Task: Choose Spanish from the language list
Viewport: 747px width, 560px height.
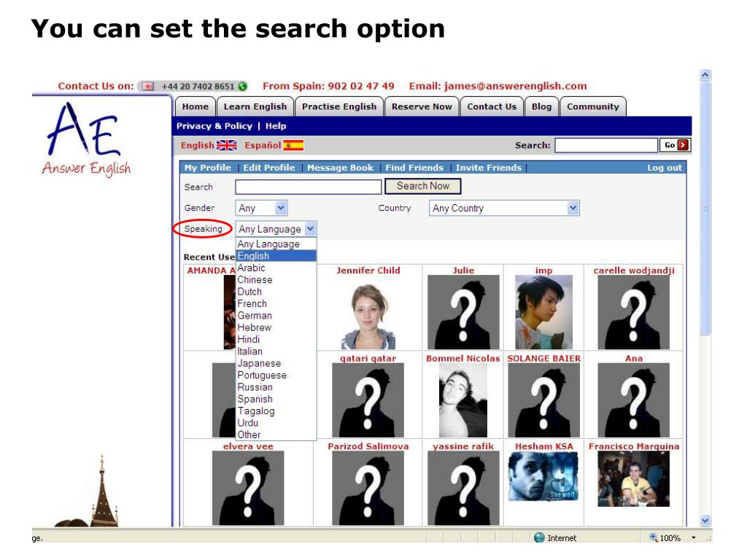Action: coord(276,399)
